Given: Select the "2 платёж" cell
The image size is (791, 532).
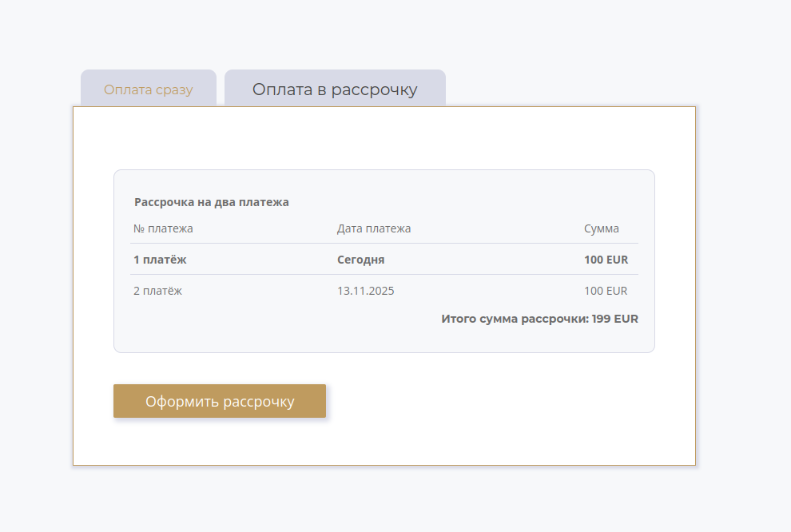Looking at the screenshot, I should point(157,291).
